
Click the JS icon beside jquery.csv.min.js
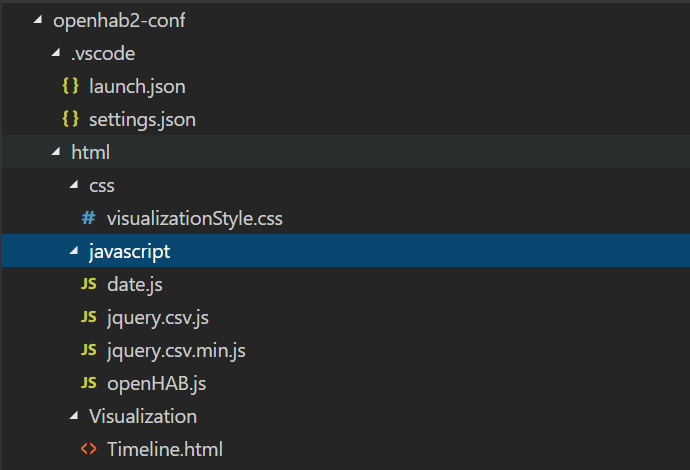tap(89, 351)
